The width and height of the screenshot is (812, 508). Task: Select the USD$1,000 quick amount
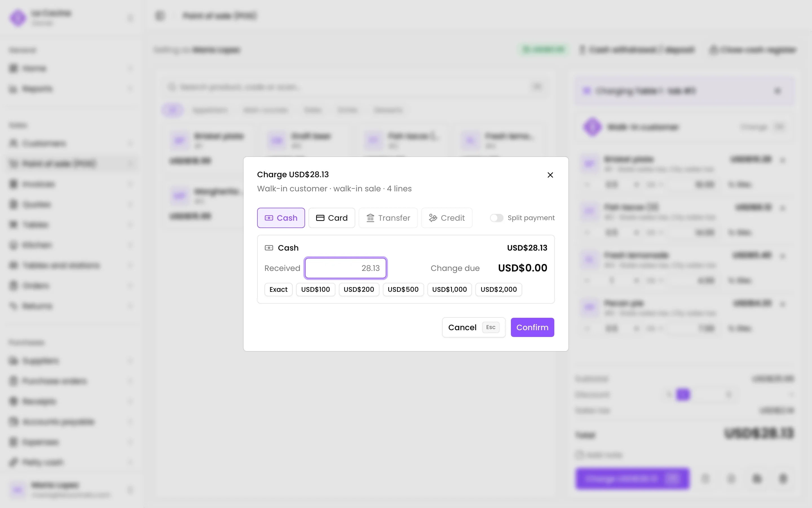pos(449,290)
